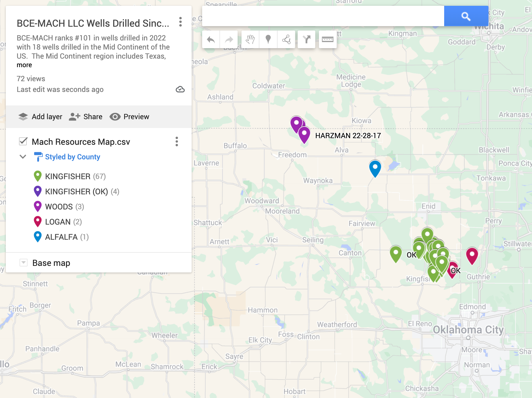Click the green KINGFISHER legend pin
Screen dimensions: 532x398
[x=38, y=176]
